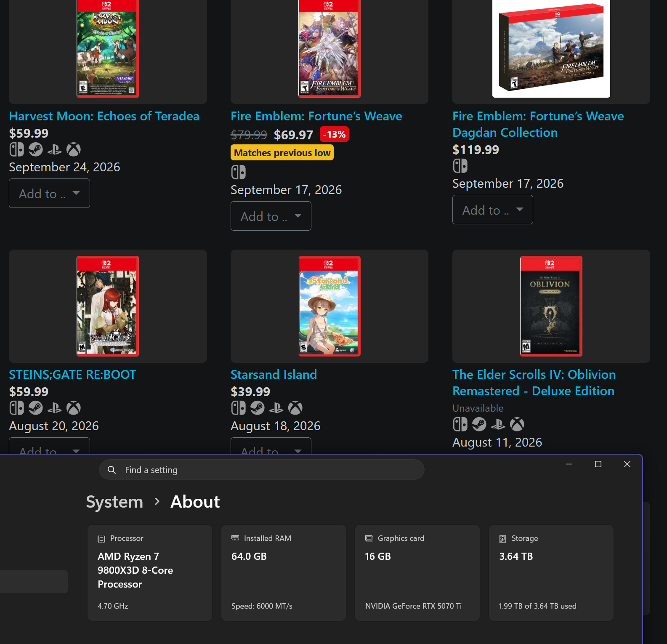The image size is (667, 644).
Task: Open Oblivion Remastered Deluxe Edition title link
Action: pos(534,383)
